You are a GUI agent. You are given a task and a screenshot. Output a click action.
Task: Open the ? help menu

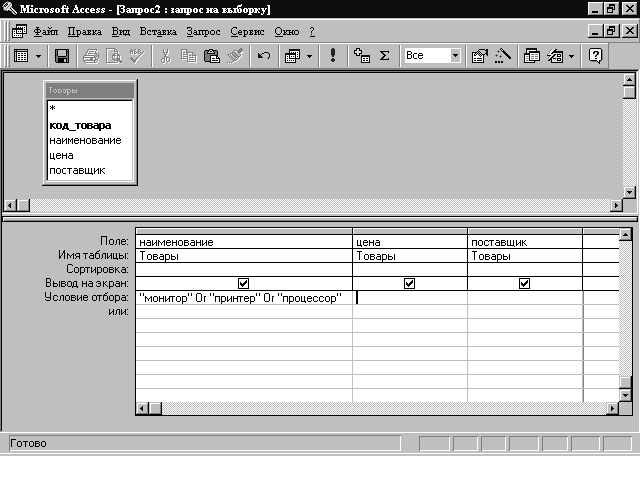312,31
